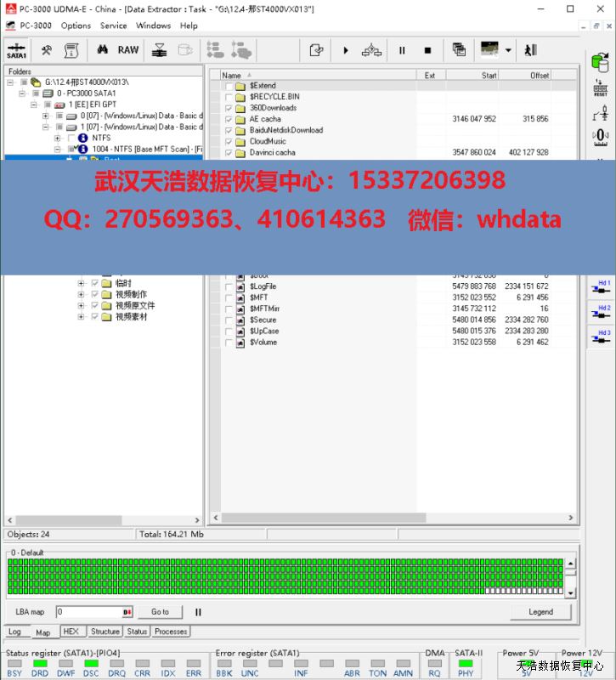616x680 pixels.
Task: Toggle checkbox next to $MFT file
Action: coord(229,297)
